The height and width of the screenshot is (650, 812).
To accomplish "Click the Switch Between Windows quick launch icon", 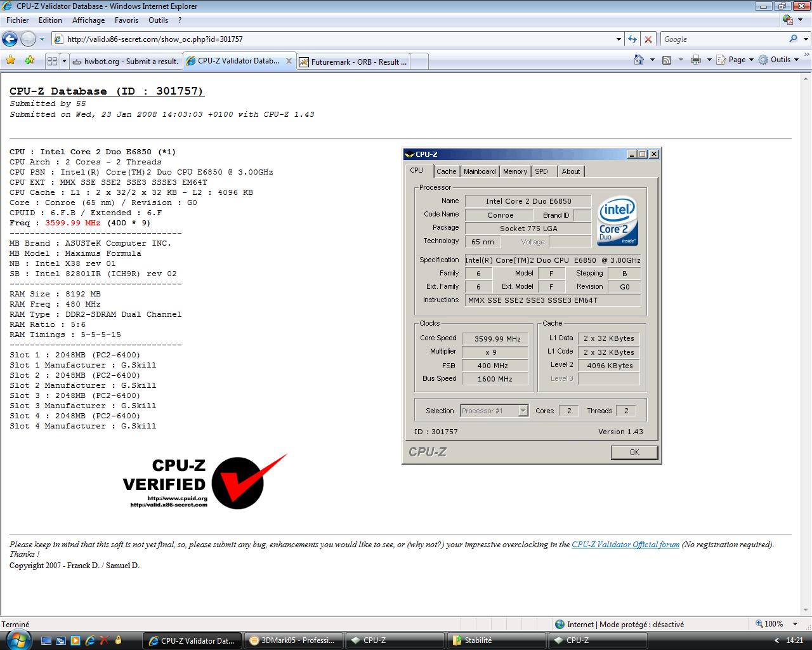I will (x=60, y=640).
